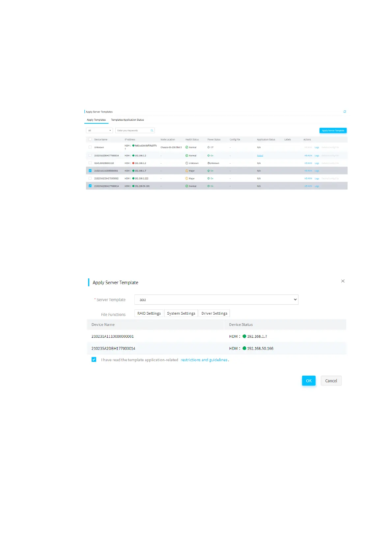
Task: Click red status dot for device 02A5J8H20B001126
Action: [x=133, y=163]
